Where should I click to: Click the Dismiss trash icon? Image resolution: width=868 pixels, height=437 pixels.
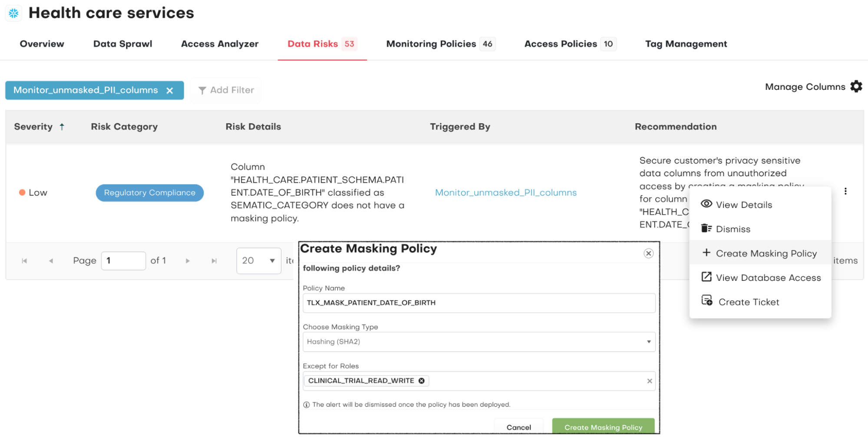706,228
